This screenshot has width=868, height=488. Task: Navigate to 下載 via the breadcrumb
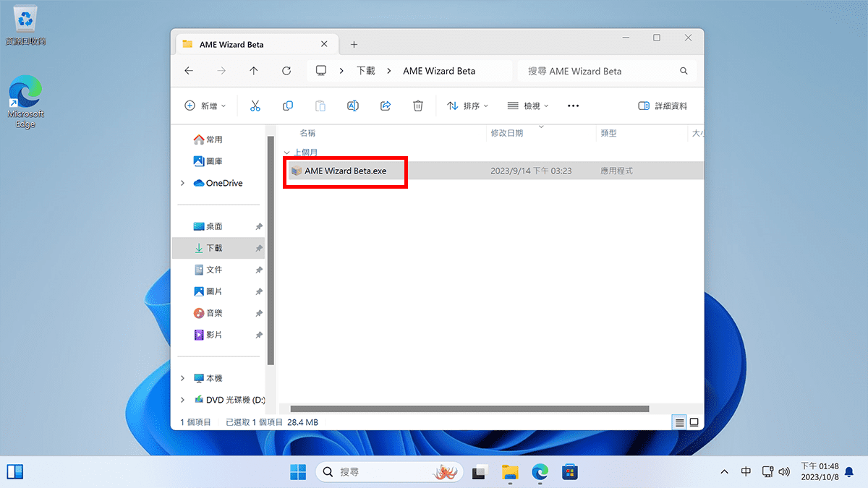[x=365, y=70]
